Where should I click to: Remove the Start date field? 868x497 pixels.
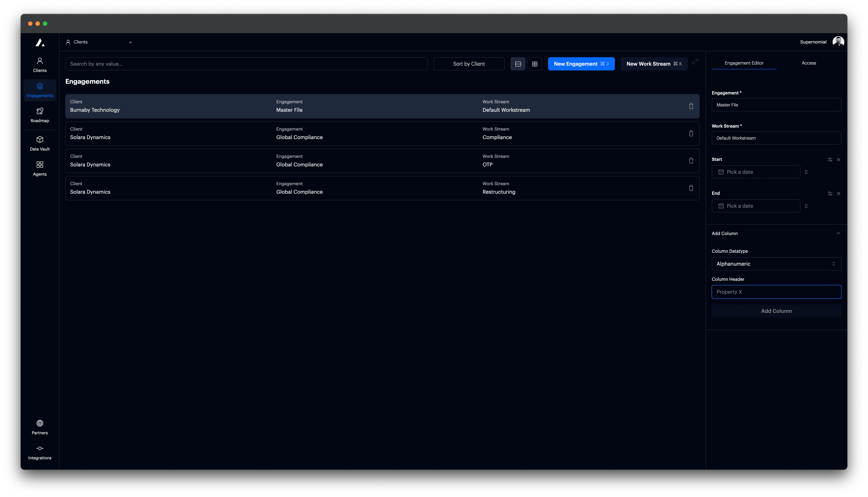pyautogui.click(x=839, y=159)
